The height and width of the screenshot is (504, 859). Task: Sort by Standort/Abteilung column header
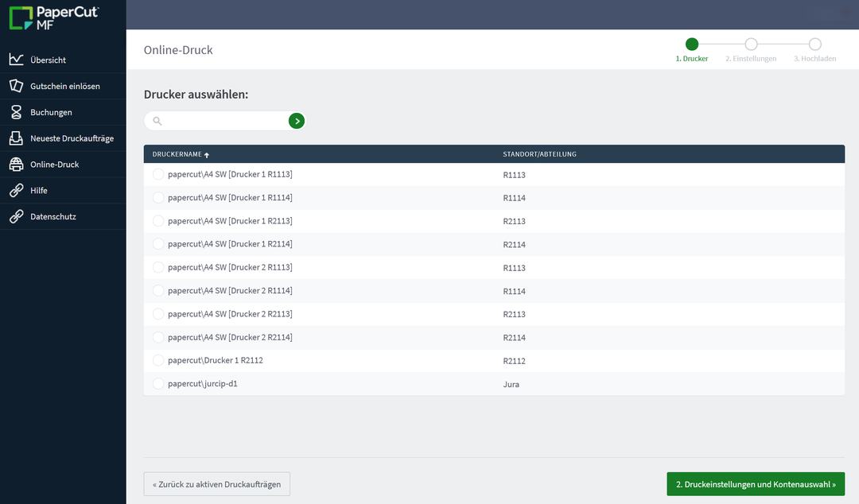click(539, 154)
